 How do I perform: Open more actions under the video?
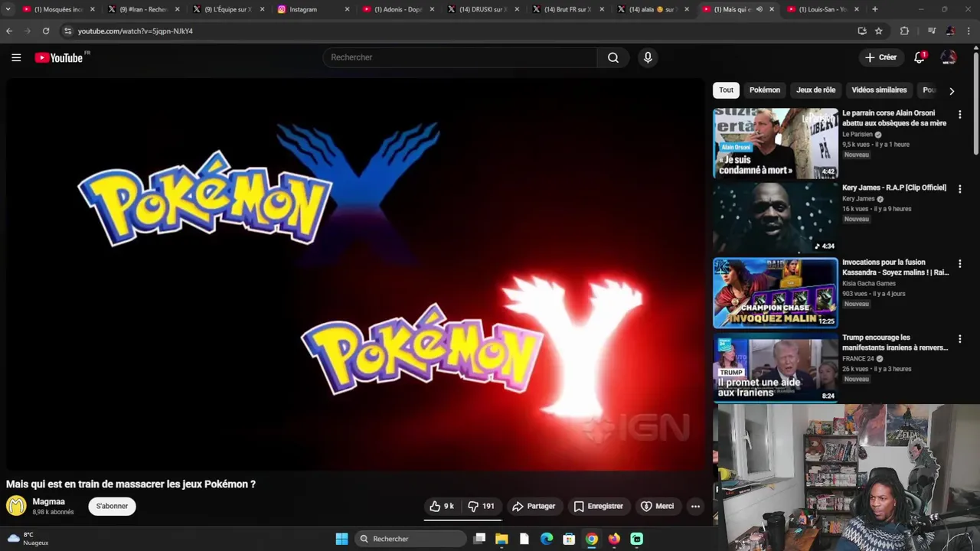click(x=695, y=506)
